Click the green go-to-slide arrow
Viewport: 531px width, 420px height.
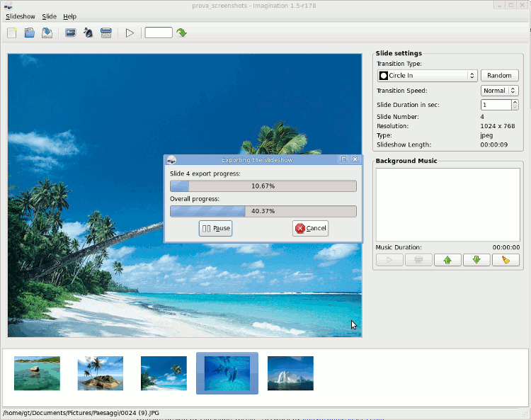pyautogui.click(x=182, y=33)
